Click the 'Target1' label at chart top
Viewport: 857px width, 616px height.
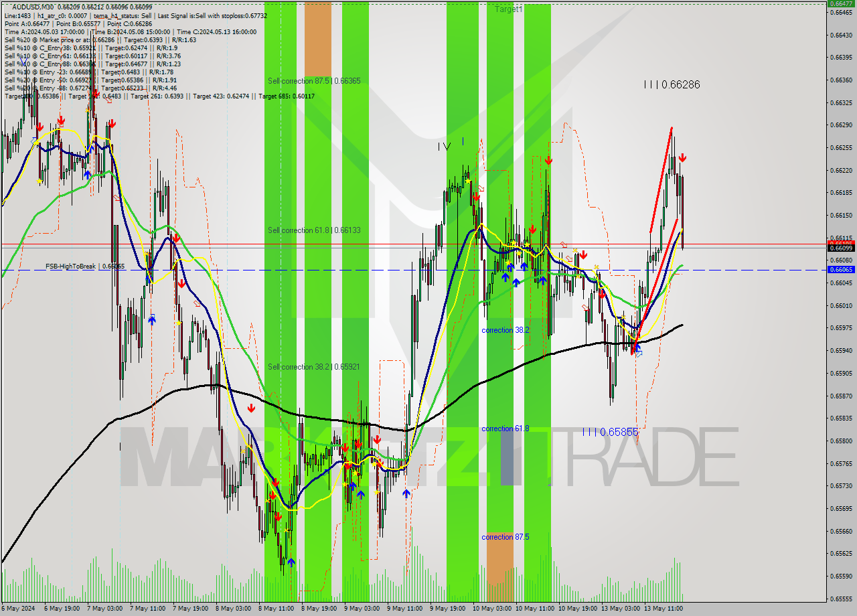pos(509,9)
